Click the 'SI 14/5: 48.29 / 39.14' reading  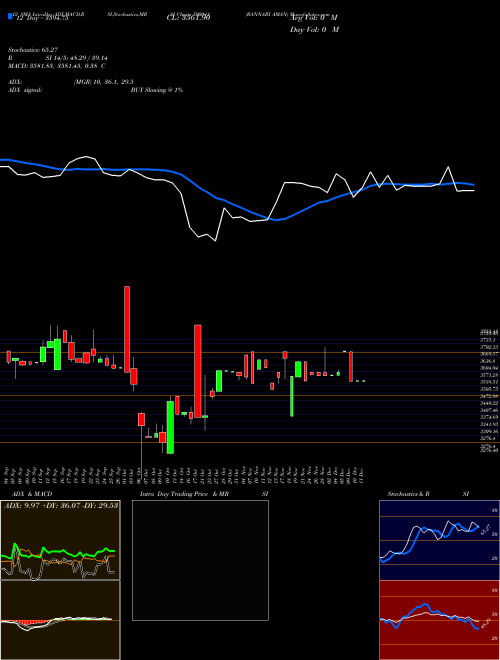coord(77,58)
